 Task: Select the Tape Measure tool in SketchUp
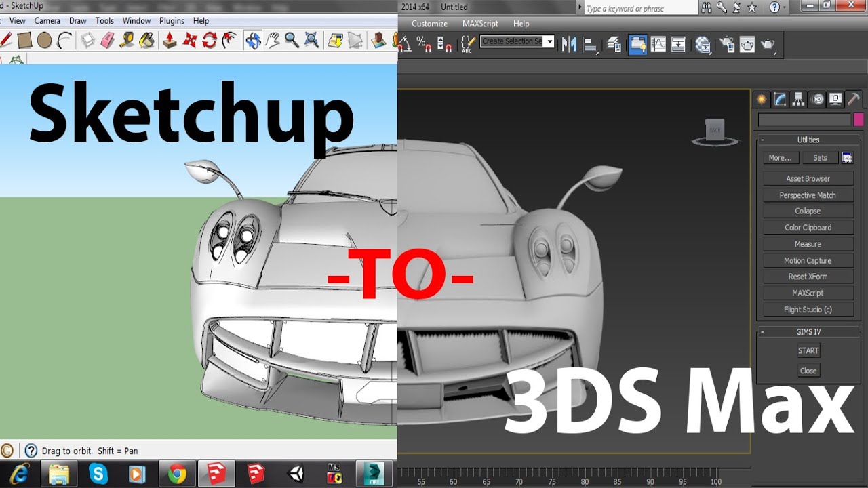[127, 41]
